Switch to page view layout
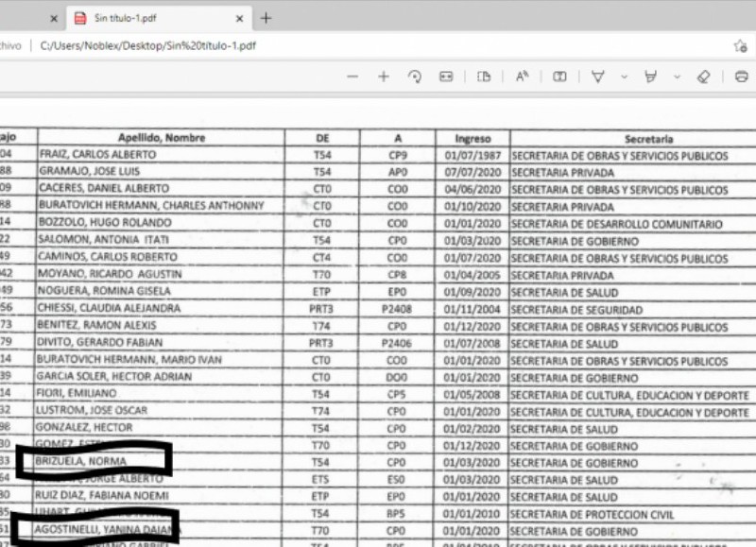The width and height of the screenshot is (756, 547). coord(484,77)
